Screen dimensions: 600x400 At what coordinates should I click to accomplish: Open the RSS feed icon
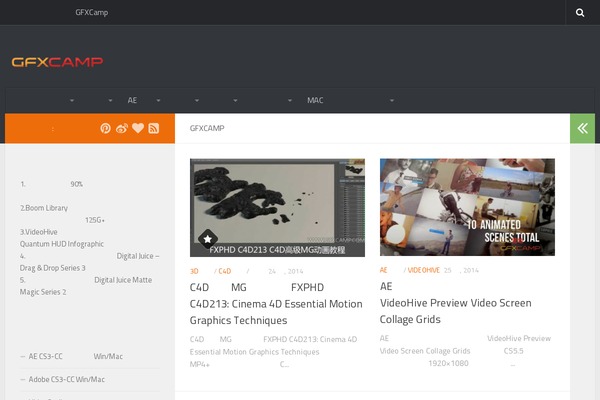click(154, 128)
